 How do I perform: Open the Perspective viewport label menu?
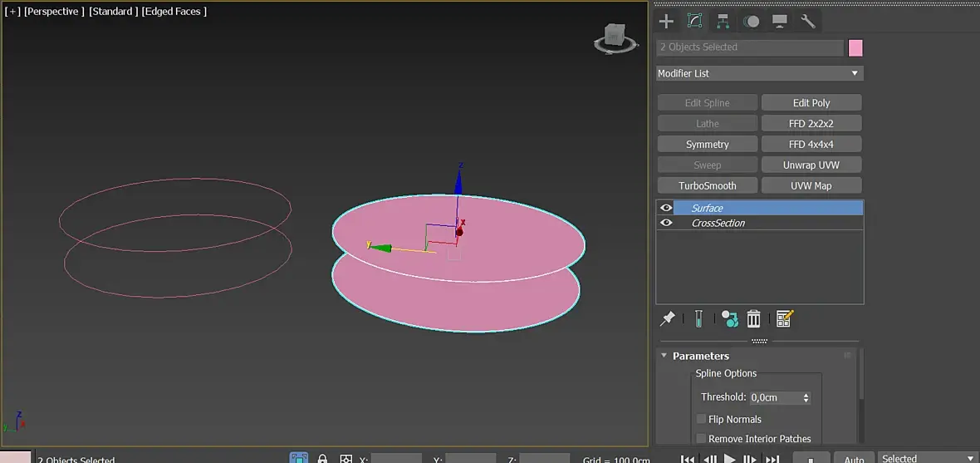[54, 12]
